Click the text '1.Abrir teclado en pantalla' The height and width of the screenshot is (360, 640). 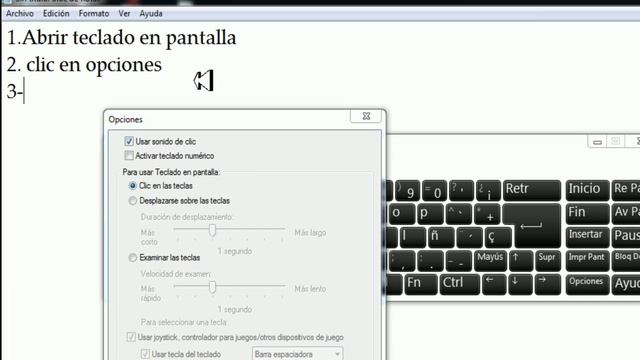pos(122,38)
